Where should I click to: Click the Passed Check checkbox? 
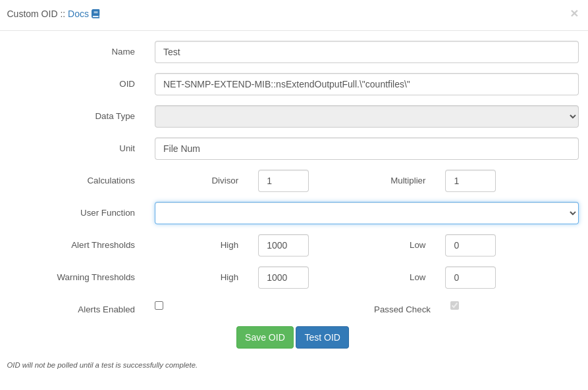[x=454, y=306]
